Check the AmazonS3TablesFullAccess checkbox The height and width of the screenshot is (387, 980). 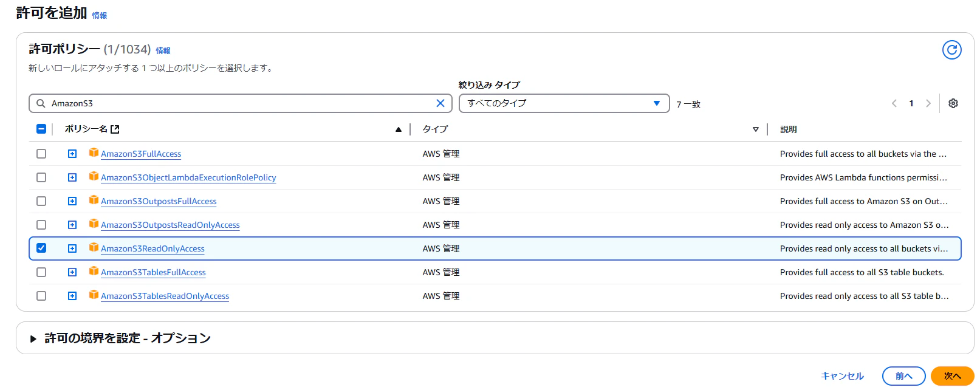[x=41, y=272]
